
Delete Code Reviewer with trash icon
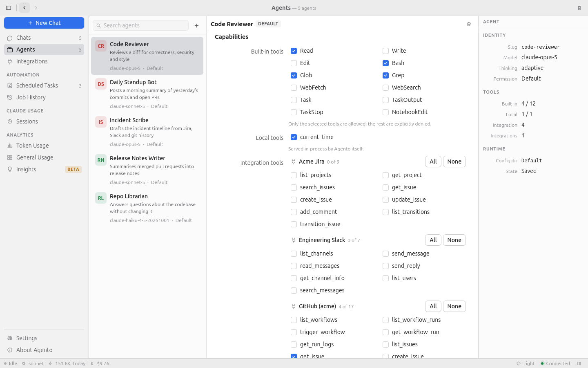click(469, 24)
